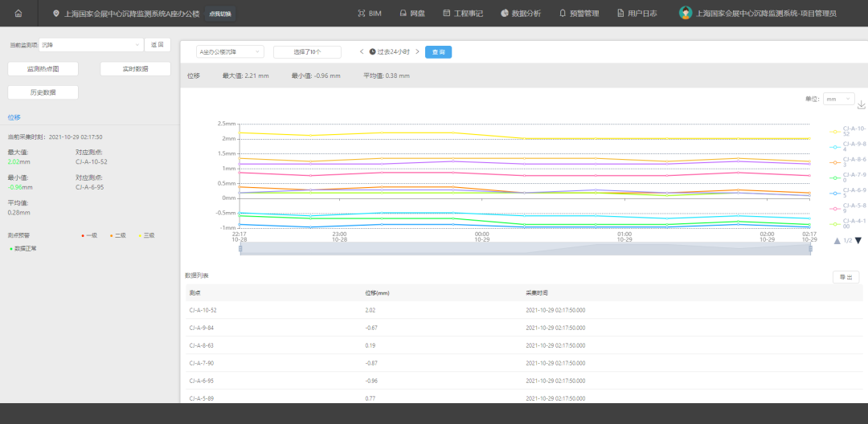Select table row CJ-A-6-95
868x424 pixels.
click(x=524, y=381)
